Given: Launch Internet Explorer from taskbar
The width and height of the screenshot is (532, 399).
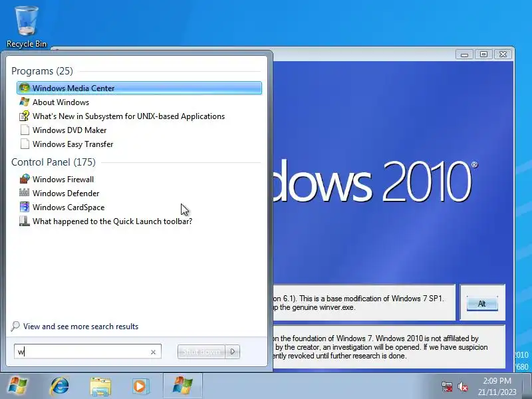Looking at the screenshot, I should (59, 386).
